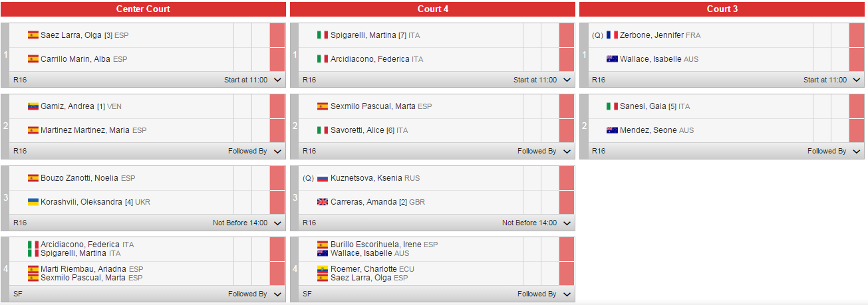Click the British flag beside Carreras, Amanda
This screenshot has width=868, height=305.
tap(323, 202)
